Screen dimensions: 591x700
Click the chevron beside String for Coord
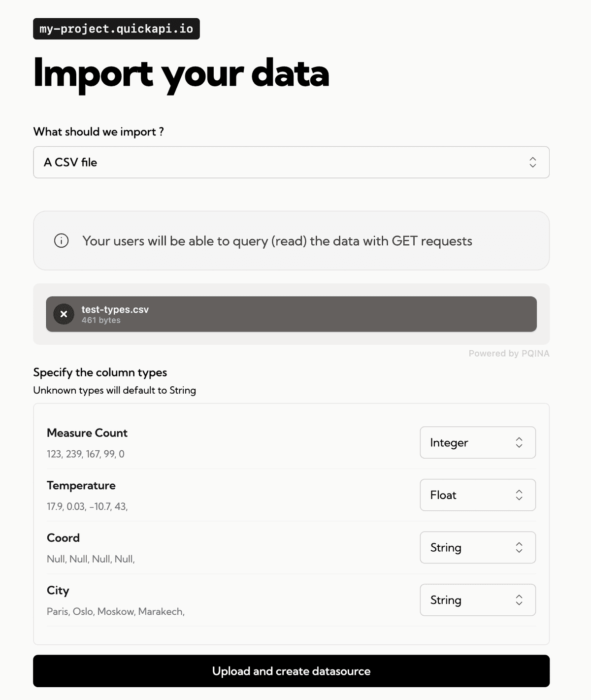point(519,547)
